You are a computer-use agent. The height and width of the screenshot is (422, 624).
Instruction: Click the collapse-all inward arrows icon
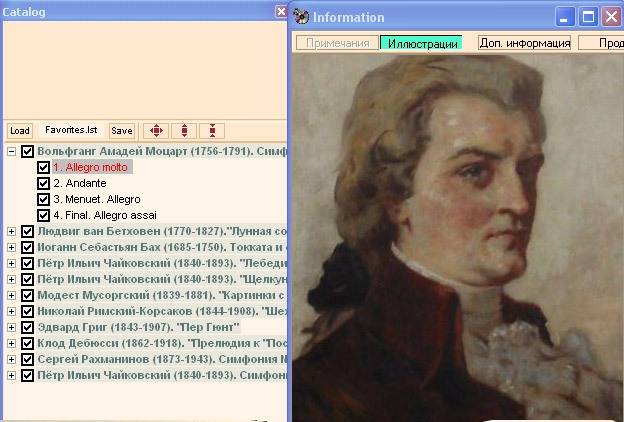(211, 131)
